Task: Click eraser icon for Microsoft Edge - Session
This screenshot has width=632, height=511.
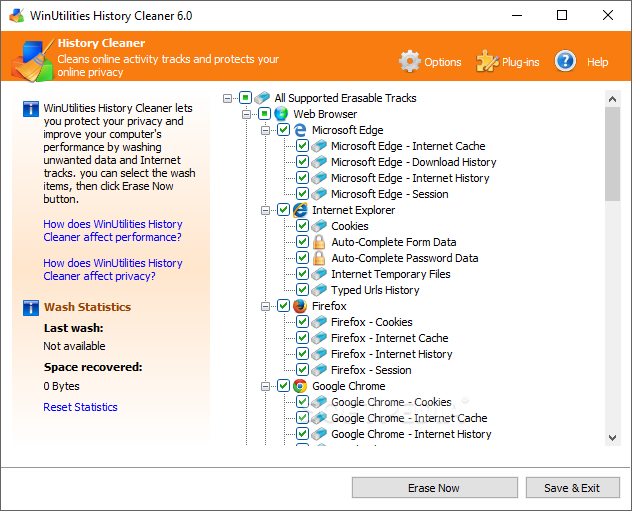Action: [x=319, y=194]
